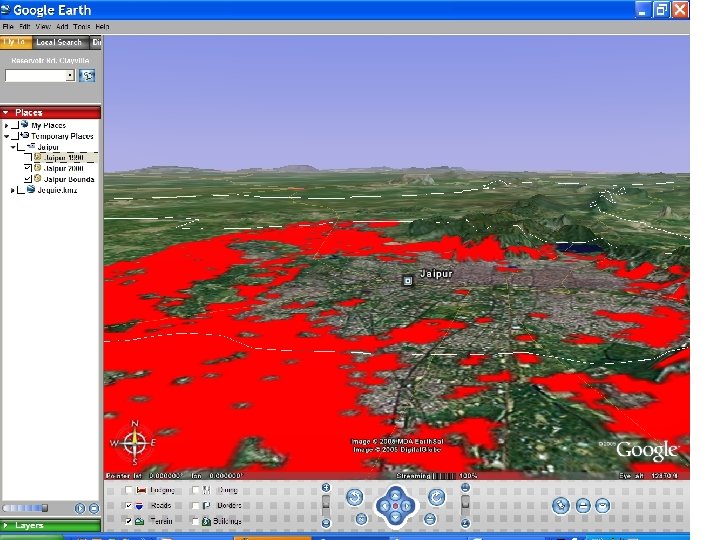Collapse the Jaipur folder node

[x=13, y=147]
